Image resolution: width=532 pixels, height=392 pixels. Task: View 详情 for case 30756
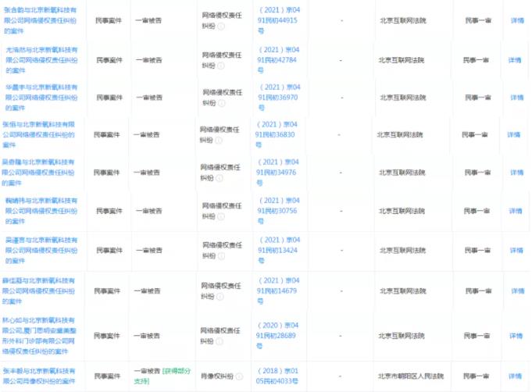516,211
